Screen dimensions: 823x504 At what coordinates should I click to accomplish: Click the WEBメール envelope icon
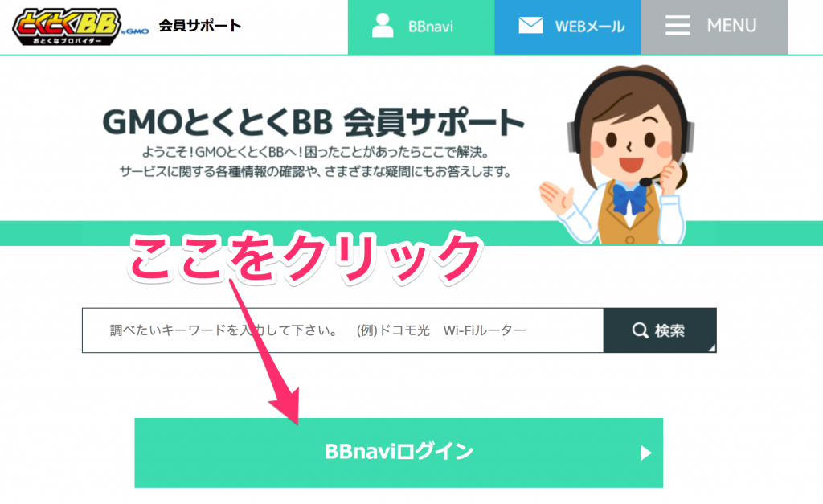[530, 25]
